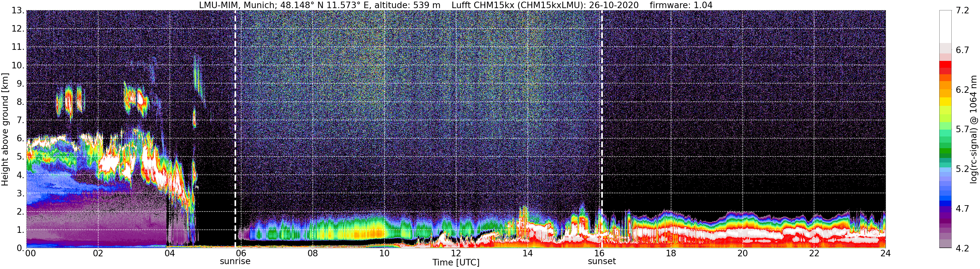Screen dimensions: 980x269
Task: Click the 'Height above ground [km]' axis title
Action: click(x=5, y=129)
